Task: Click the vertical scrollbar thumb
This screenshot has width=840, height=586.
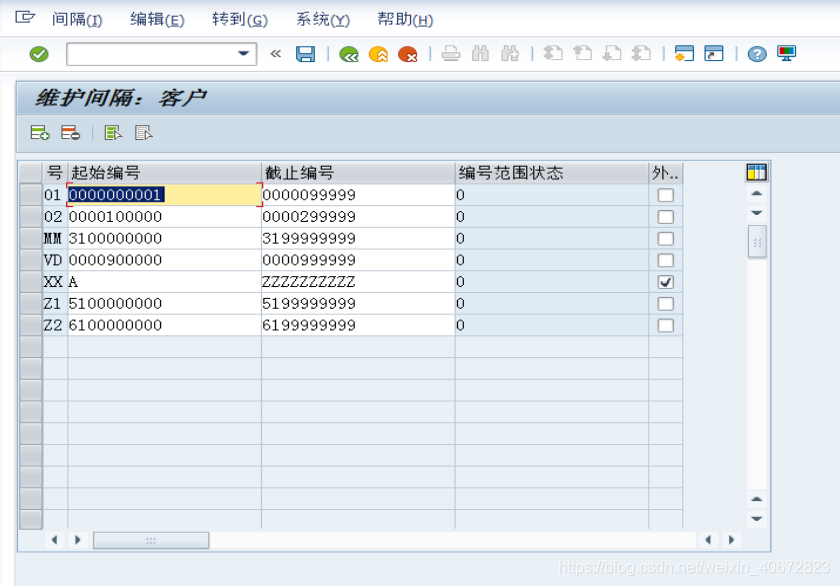Action: pos(757,242)
